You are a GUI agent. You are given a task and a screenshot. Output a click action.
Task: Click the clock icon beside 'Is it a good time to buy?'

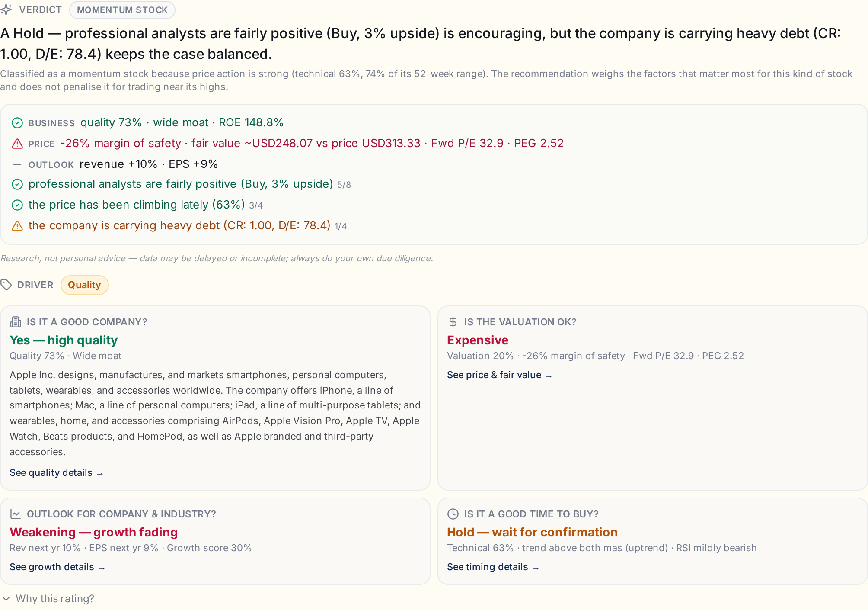click(x=453, y=514)
